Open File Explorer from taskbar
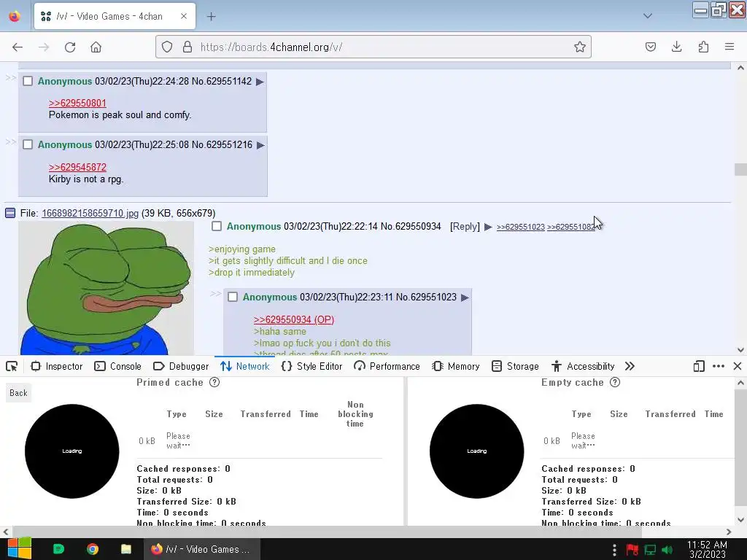Viewport: 747px width, 560px height. [x=126, y=549]
